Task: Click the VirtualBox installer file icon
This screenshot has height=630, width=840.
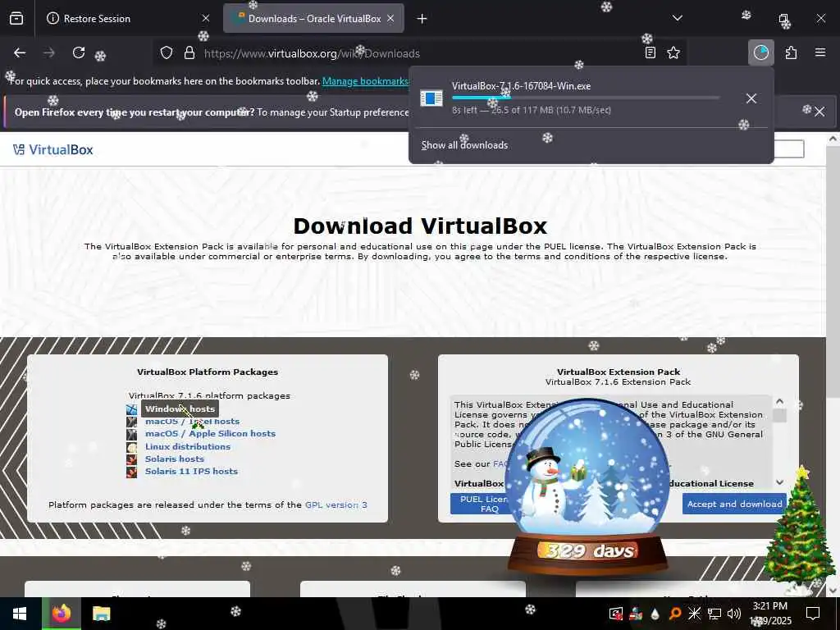Action: coord(431,98)
